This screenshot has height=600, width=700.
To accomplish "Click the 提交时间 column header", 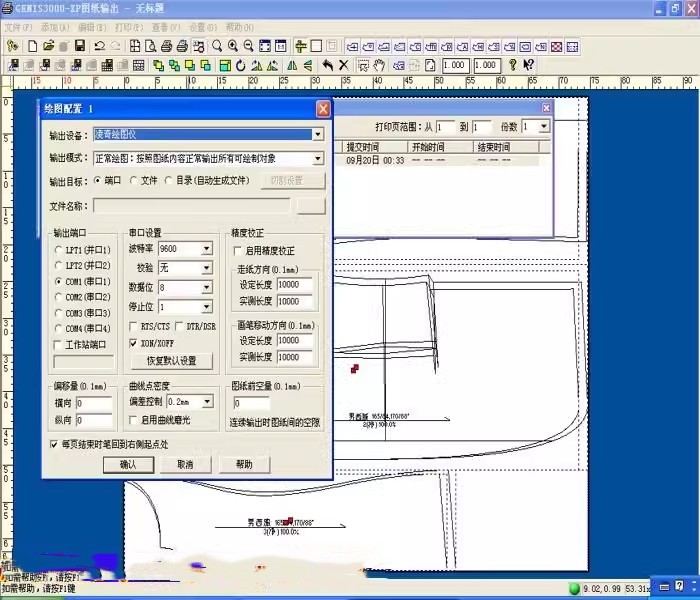I will point(374,147).
